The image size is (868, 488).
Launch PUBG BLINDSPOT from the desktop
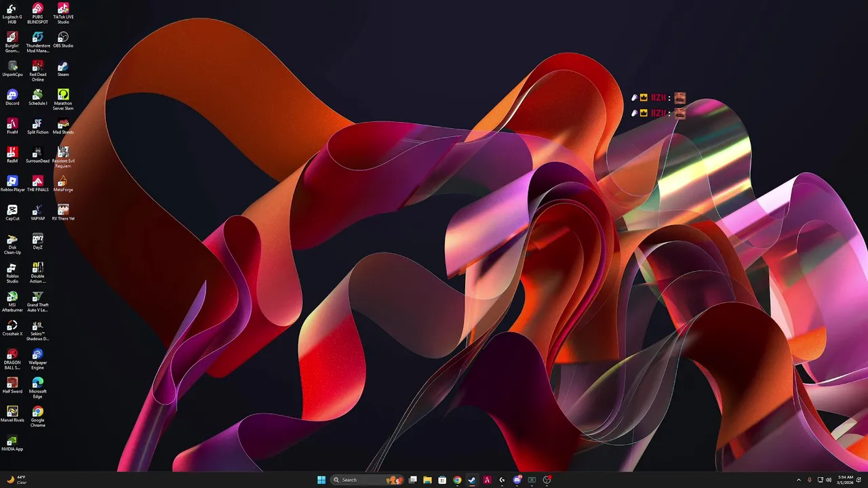(38, 14)
